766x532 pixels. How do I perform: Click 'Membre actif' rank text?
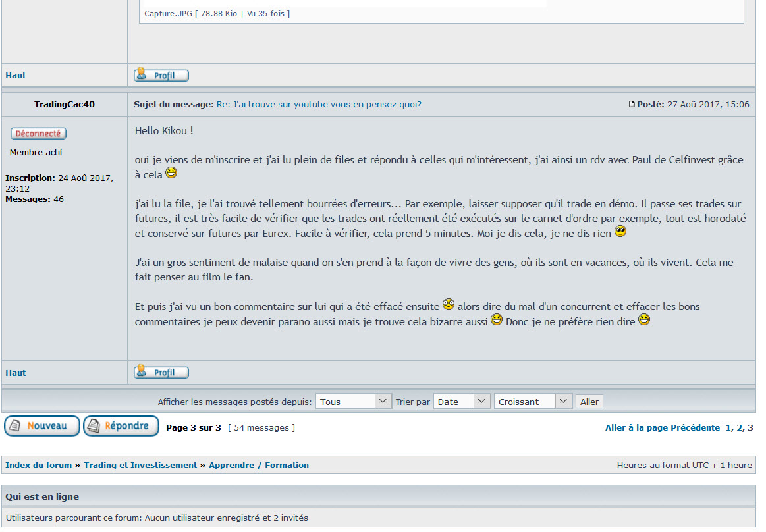36,152
